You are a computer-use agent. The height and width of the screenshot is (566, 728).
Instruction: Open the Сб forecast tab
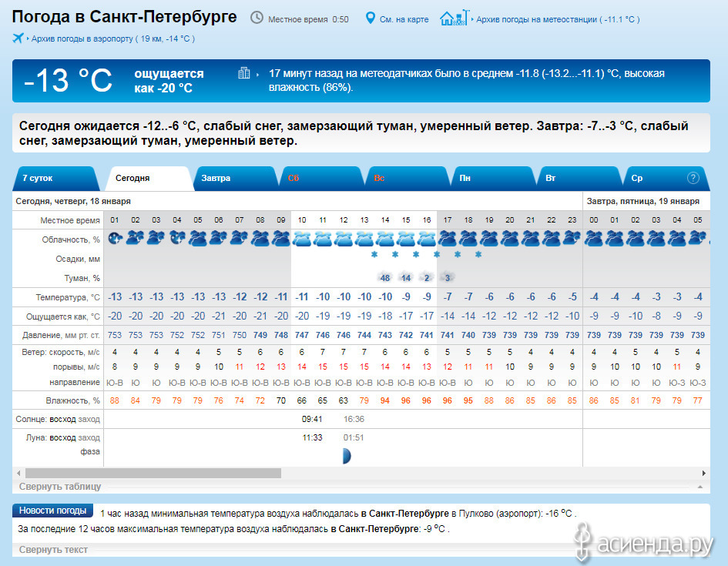pos(320,178)
